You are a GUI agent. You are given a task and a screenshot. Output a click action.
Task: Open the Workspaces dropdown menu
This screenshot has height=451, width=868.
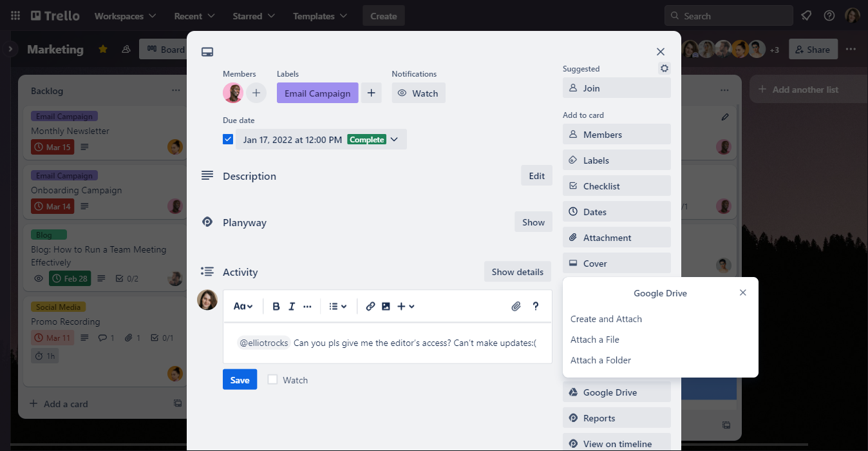[x=125, y=15]
